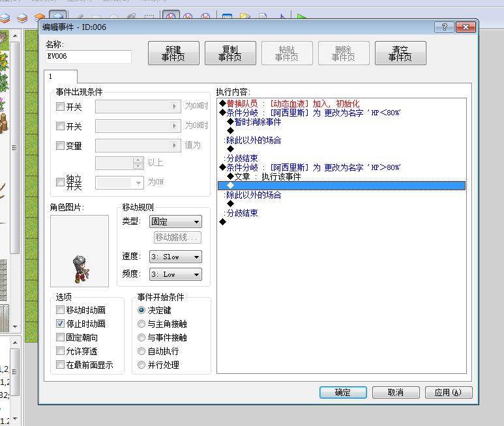
Task: Click the 清空事件页 button
Action: click(400, 53)
